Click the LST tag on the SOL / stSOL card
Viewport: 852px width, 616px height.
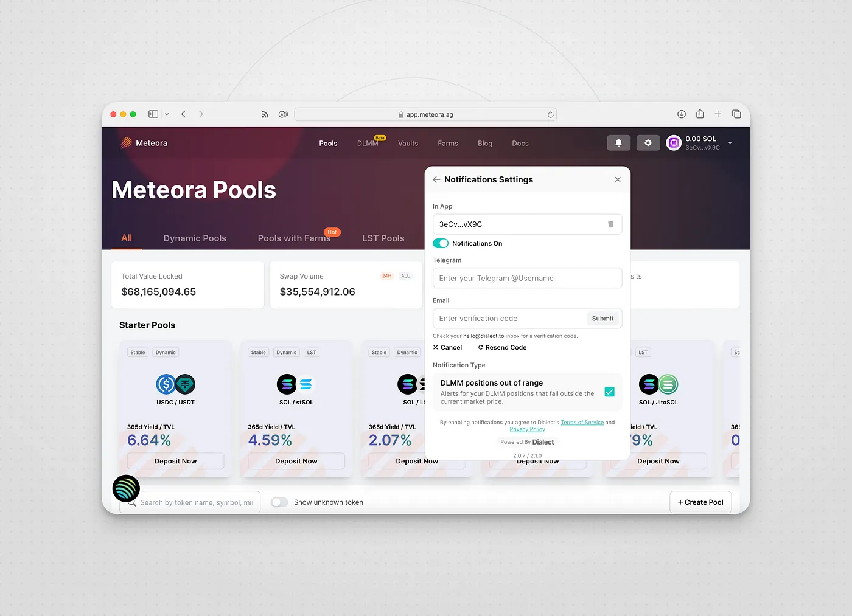312,353
